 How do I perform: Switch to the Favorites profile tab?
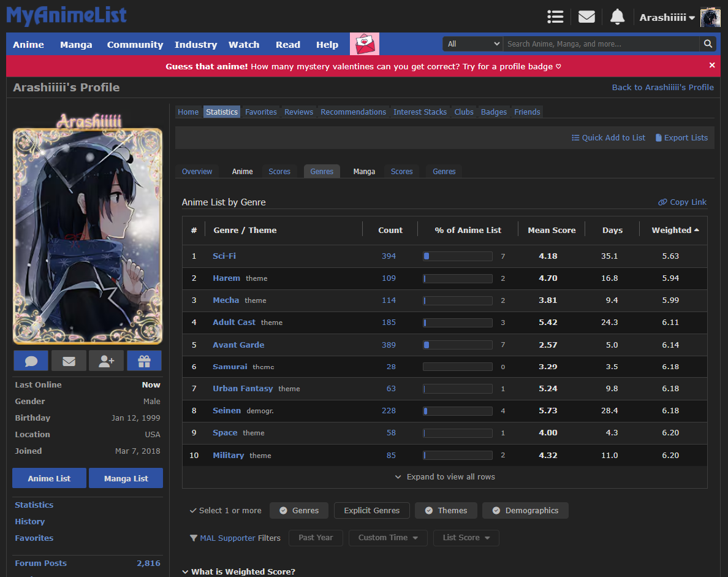[261, 112]
